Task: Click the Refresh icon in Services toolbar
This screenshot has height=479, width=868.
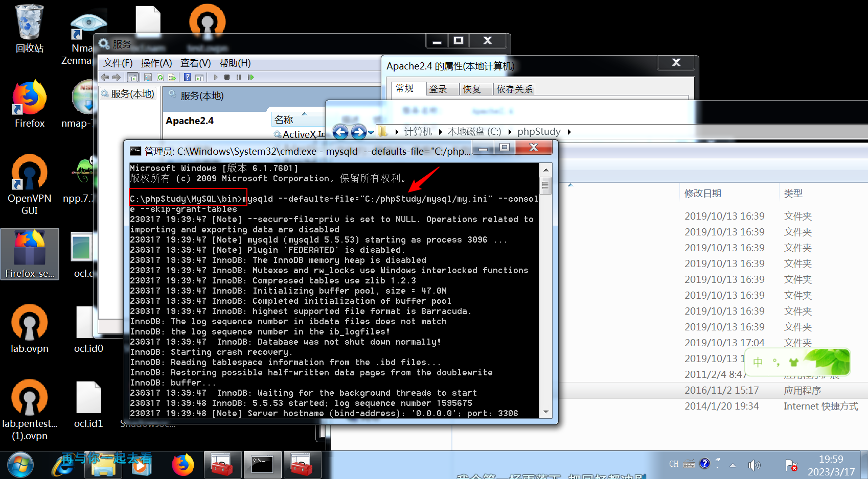Action: pos(160,77)
